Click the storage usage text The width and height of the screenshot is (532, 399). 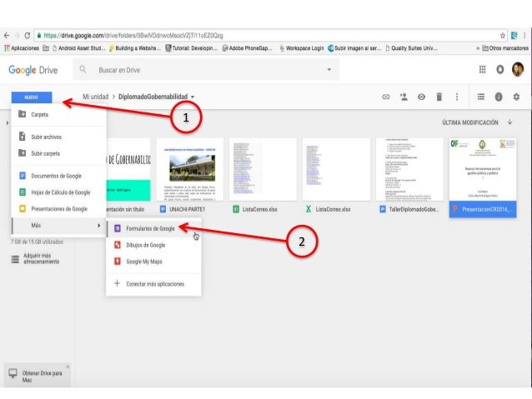tap(37, 242)
